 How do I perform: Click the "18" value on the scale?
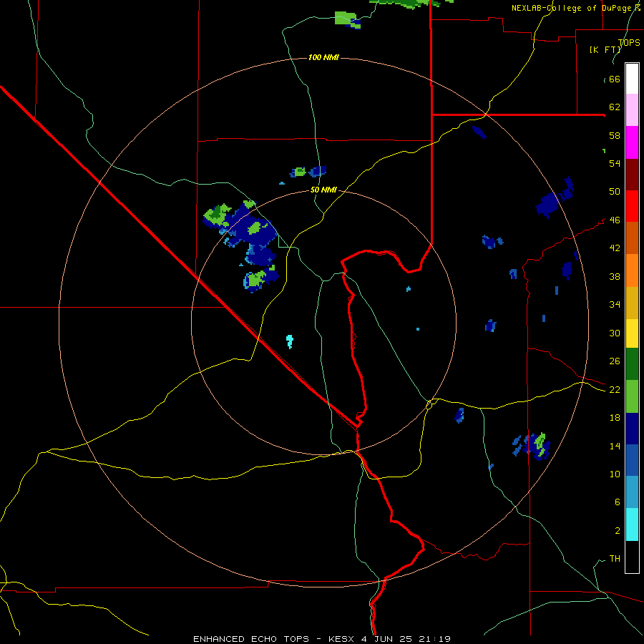[x=615, y=418]
